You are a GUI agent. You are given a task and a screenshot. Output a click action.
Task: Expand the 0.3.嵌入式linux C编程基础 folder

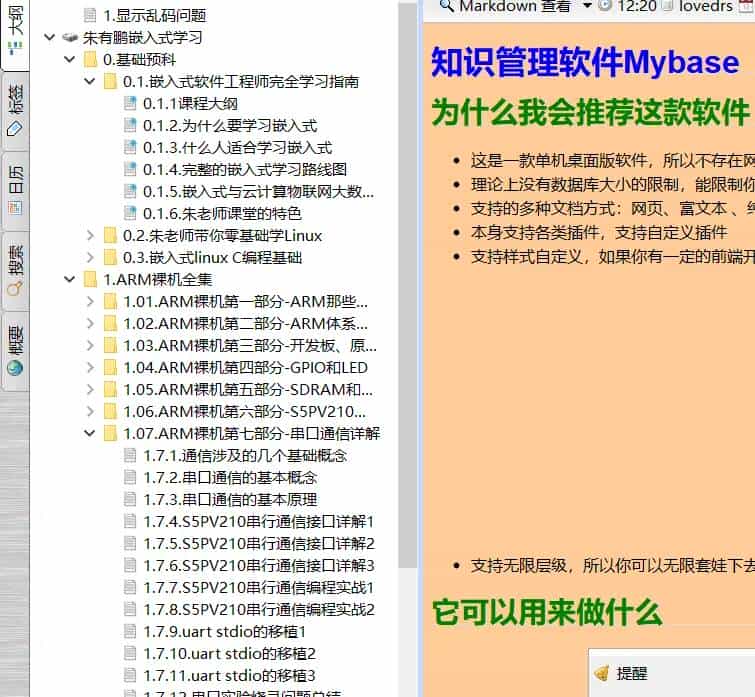click(90, 258)
